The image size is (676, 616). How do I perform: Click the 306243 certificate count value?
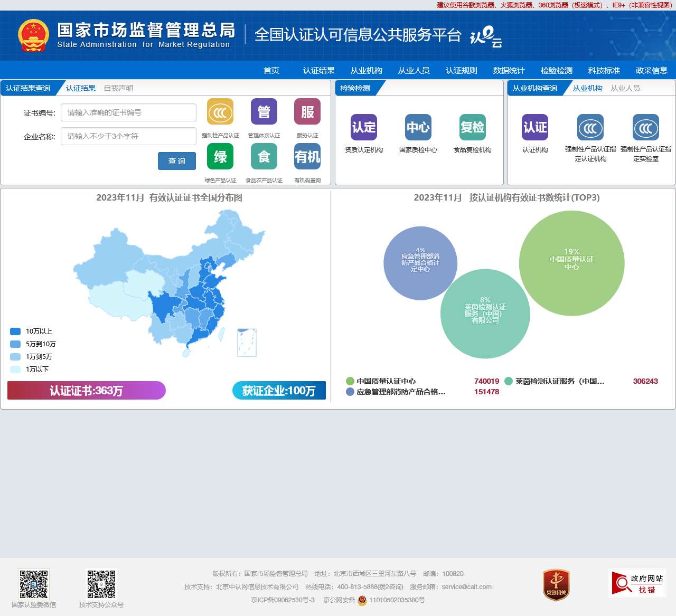point(645,381)
